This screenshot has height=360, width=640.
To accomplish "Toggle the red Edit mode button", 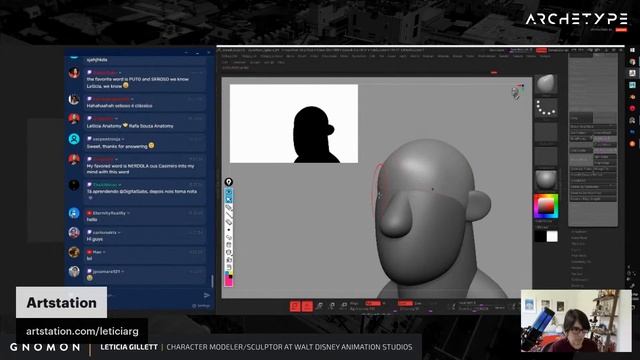I will click(295, 306).
